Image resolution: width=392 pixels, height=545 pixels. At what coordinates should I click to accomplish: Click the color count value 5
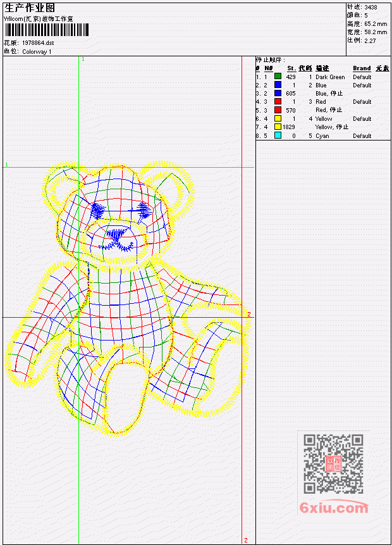366,15
